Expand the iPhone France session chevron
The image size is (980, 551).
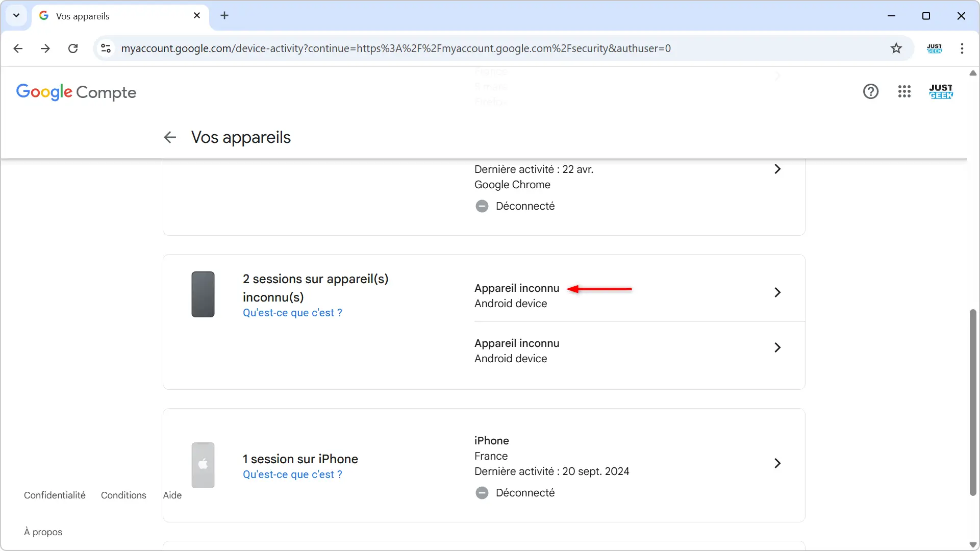pos(777,463)
